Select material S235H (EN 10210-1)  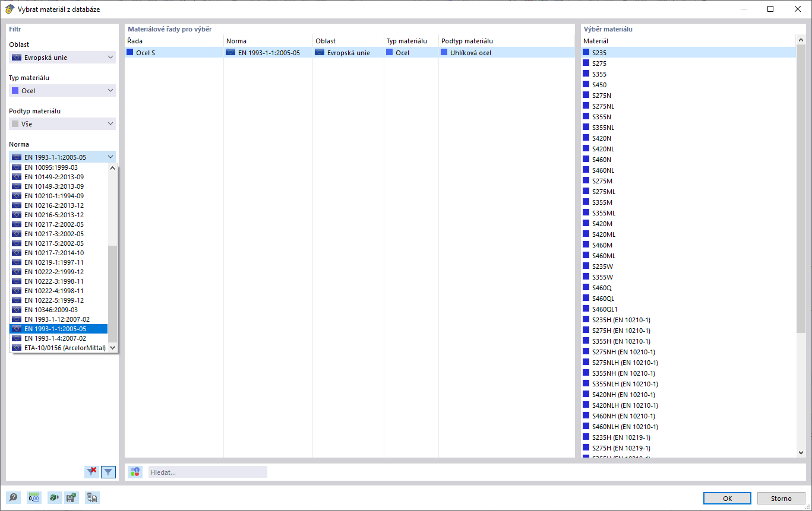tap(688, 320)
